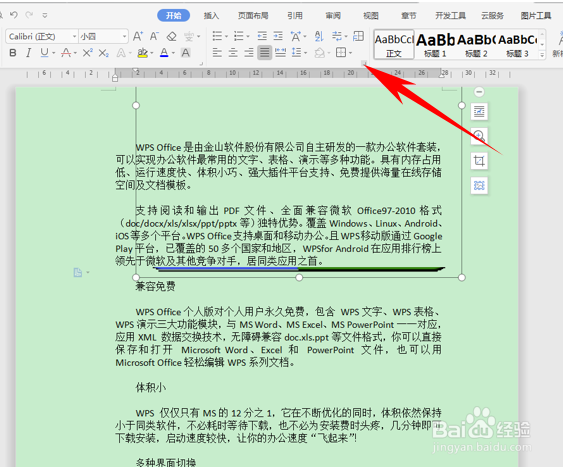This screenshot has width=563, height=467.
Task: Switch to the 视图 tab
Action: [371, 15]
